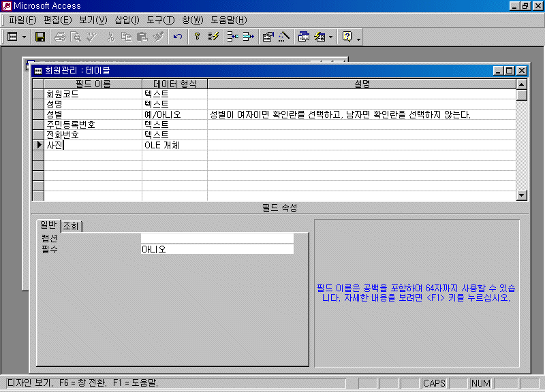Expand the View button dropdown arrow

click(x=24, y=37)
